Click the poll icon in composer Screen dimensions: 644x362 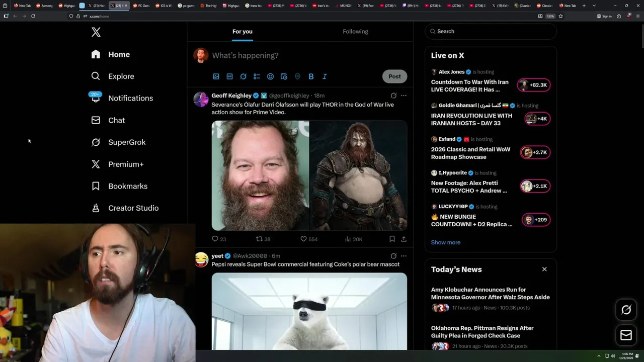click(x=257, y=76)
